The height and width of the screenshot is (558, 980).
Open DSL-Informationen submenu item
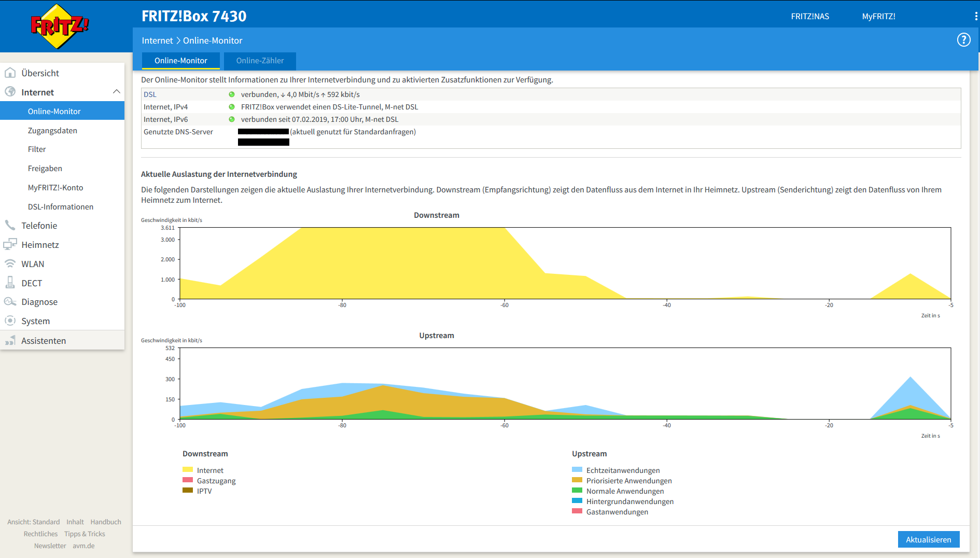click(x=61, y=207)
